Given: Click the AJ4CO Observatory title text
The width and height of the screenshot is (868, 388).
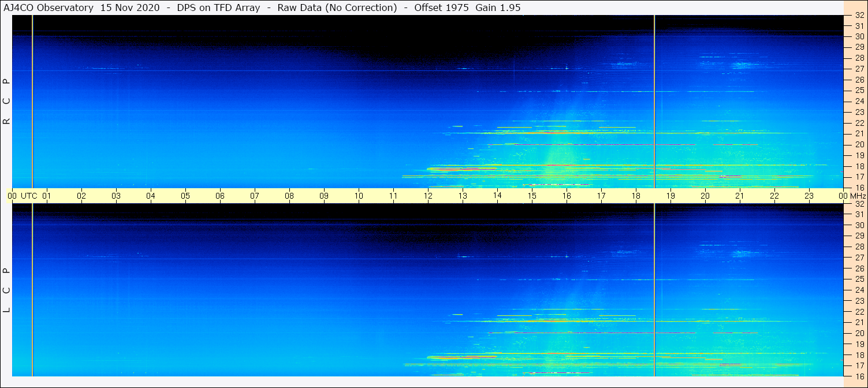Looking at the screenshot, I should (x=49, y=8).
